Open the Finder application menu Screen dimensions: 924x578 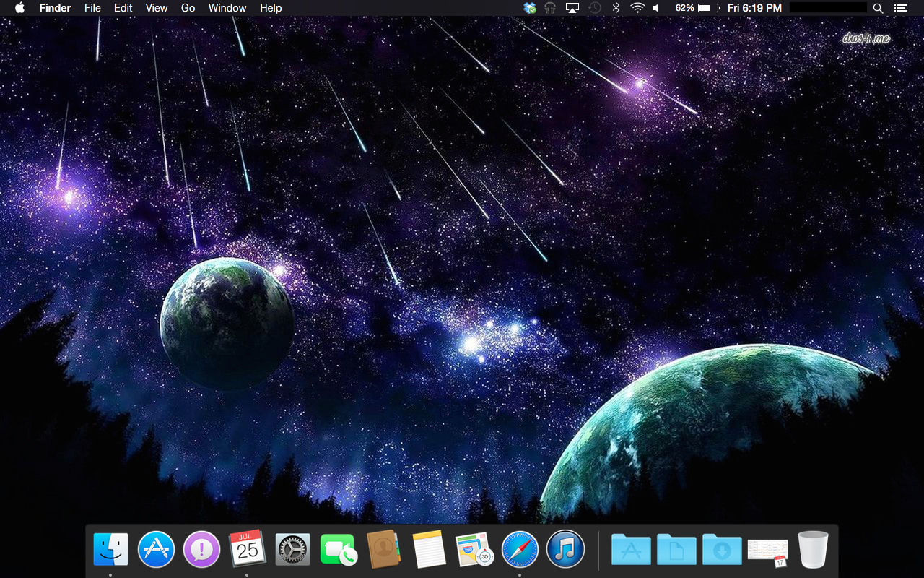pyautogui.click(x=55, y=8)
